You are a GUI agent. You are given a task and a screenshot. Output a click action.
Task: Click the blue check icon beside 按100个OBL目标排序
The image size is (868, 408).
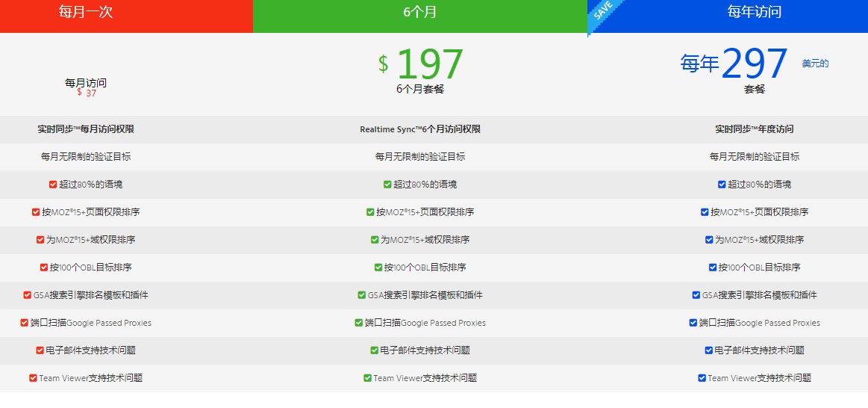pos(713,268)
